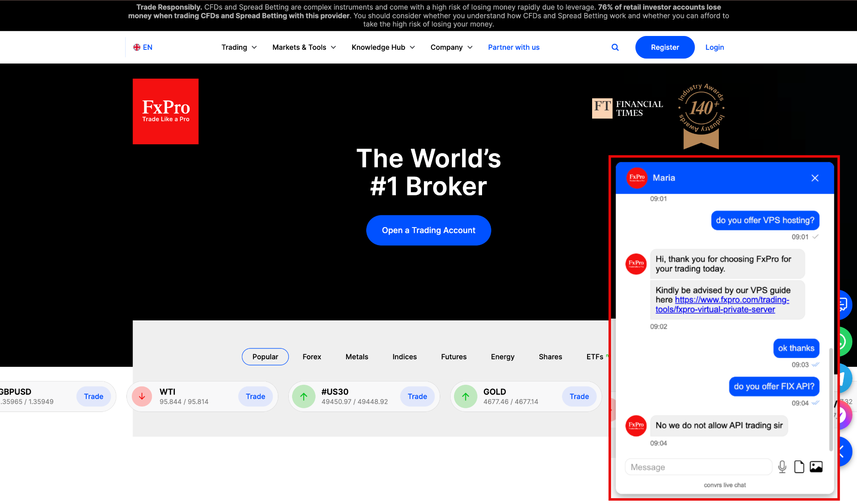Expand the Knowledge Hub dropdown
This screenshot has height=504, width=857.
click(383, 47)
